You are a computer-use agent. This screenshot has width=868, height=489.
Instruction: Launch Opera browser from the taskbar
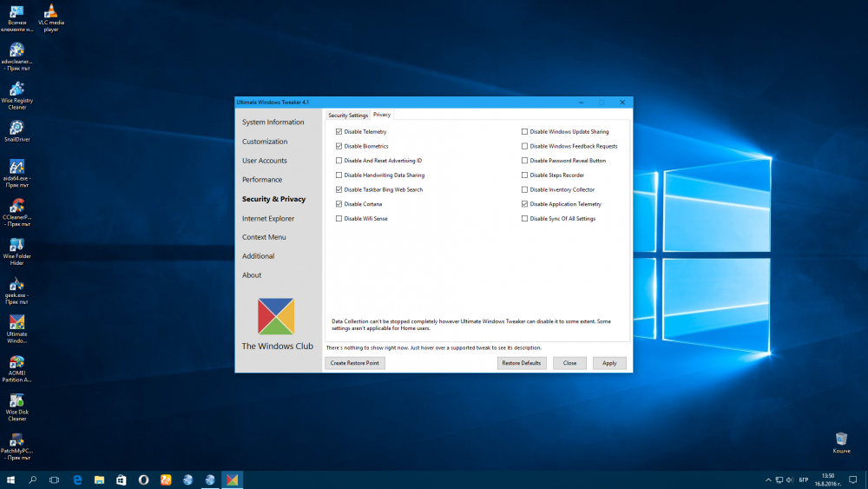[143, 479]
